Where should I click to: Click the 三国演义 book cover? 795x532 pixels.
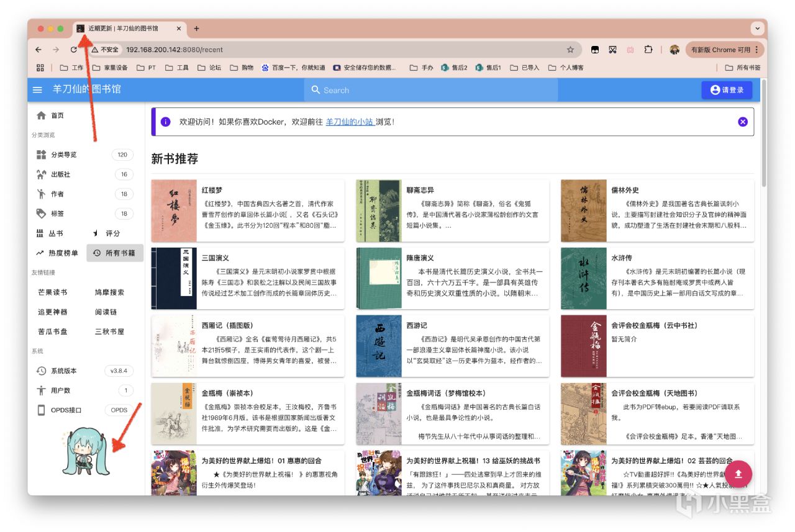pos(174,278)
